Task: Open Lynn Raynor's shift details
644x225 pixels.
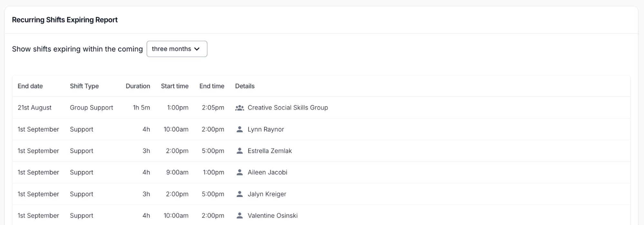Action: 266,129
